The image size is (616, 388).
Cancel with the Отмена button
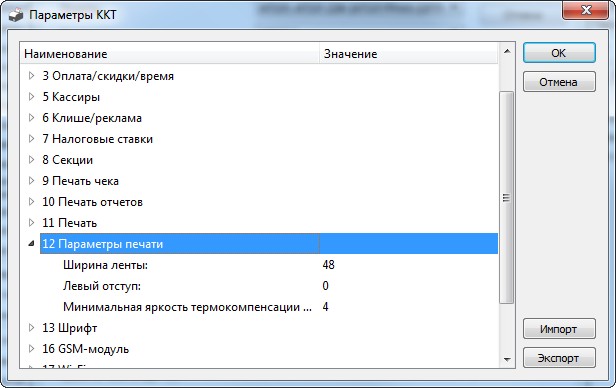(x=559, y=82)
